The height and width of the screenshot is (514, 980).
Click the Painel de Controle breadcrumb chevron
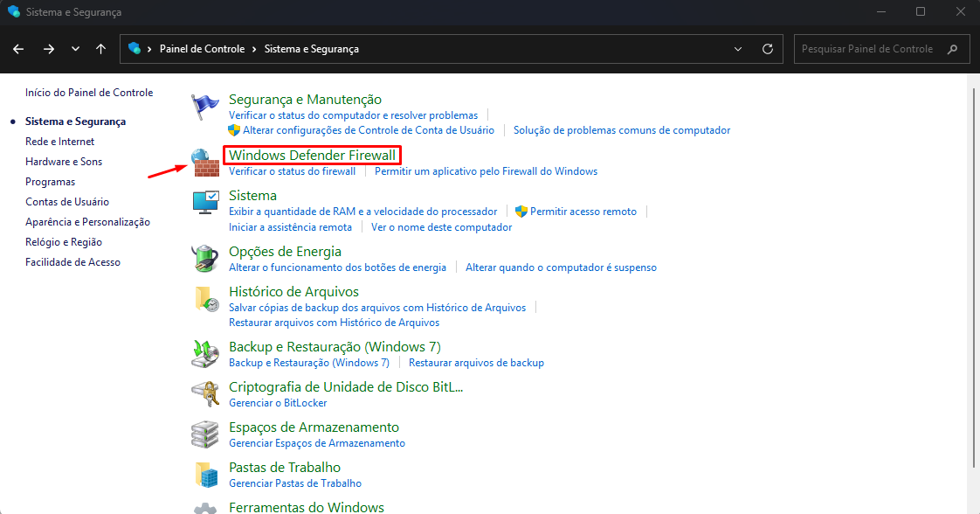(254, 49)
